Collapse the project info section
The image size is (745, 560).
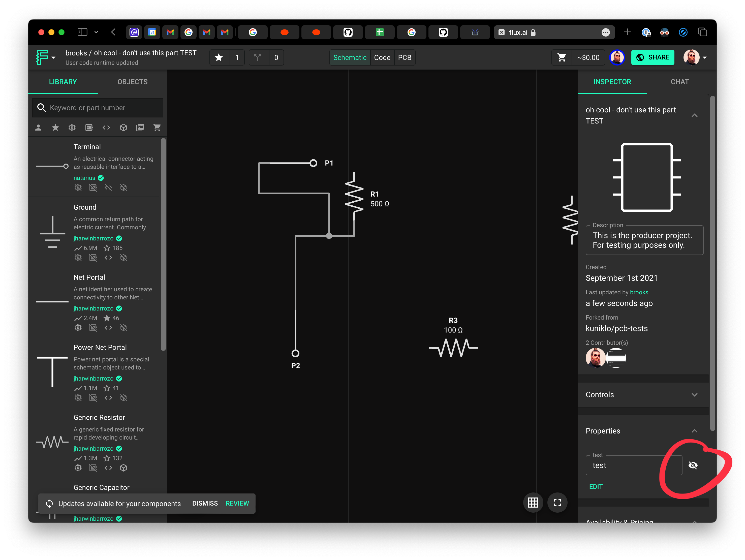pos(695,115)
